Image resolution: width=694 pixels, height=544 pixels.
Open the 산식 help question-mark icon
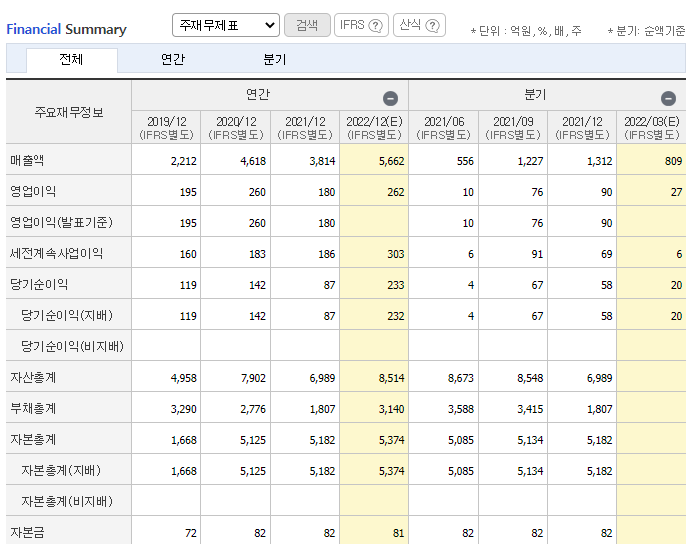pyautogui.click(x=432, y=26)
